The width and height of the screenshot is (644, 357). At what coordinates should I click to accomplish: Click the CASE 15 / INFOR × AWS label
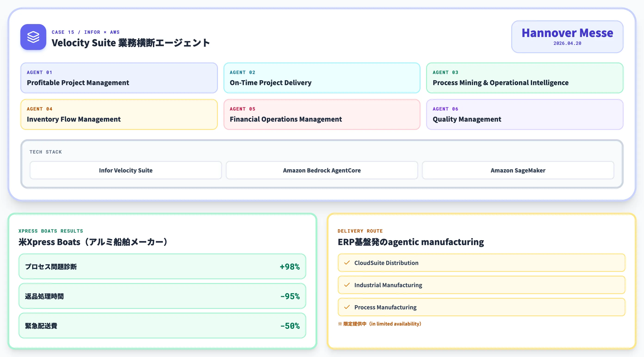tap(86, 32)
